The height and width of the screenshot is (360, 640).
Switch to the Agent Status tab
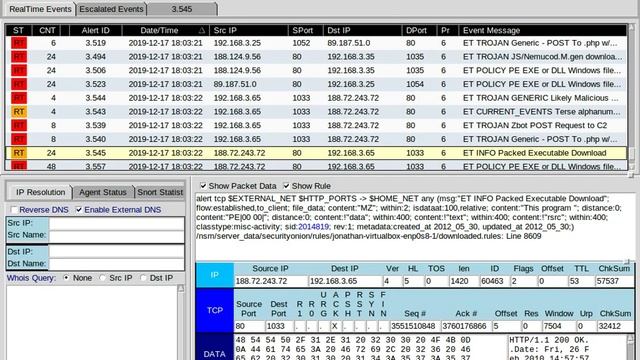coord(103,192)
